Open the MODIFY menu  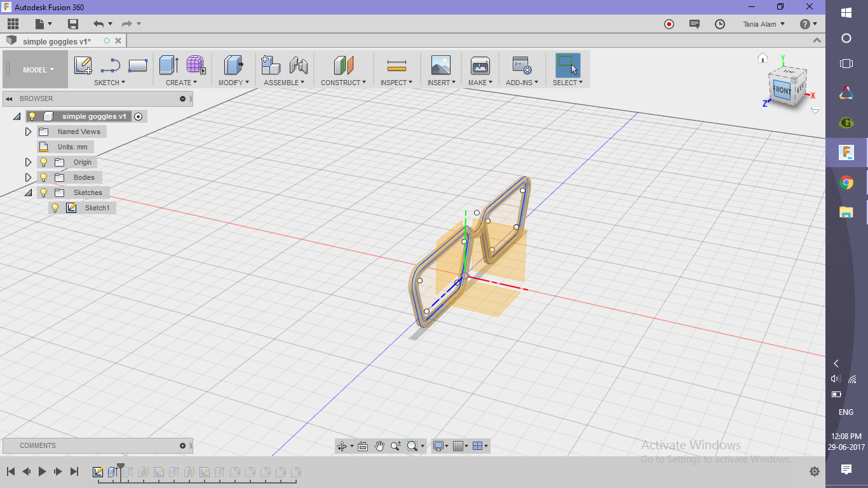point(233,83)
